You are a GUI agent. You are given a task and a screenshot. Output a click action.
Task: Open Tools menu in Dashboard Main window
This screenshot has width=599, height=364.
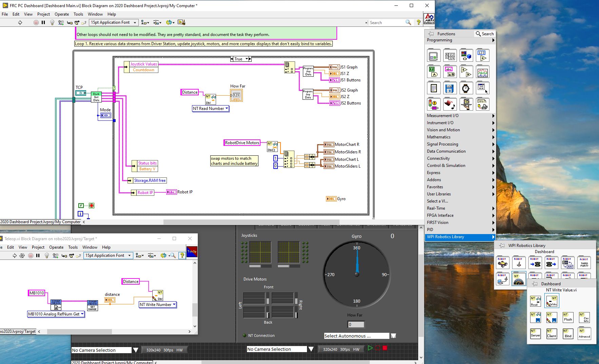78,14
